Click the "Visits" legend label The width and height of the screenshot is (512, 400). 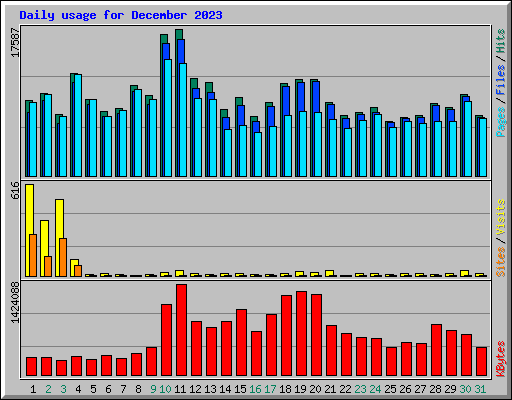tap(501, 218)
